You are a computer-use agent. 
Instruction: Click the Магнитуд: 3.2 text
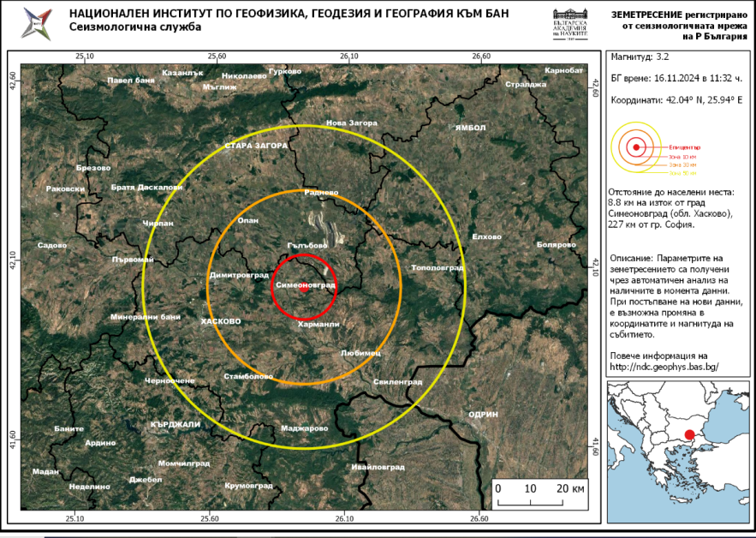(x=634, y=57)
